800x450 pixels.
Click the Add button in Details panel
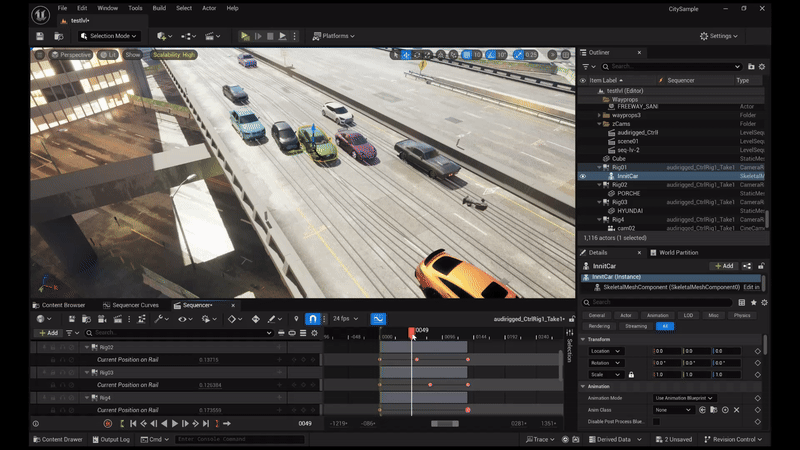pos(723,266)
